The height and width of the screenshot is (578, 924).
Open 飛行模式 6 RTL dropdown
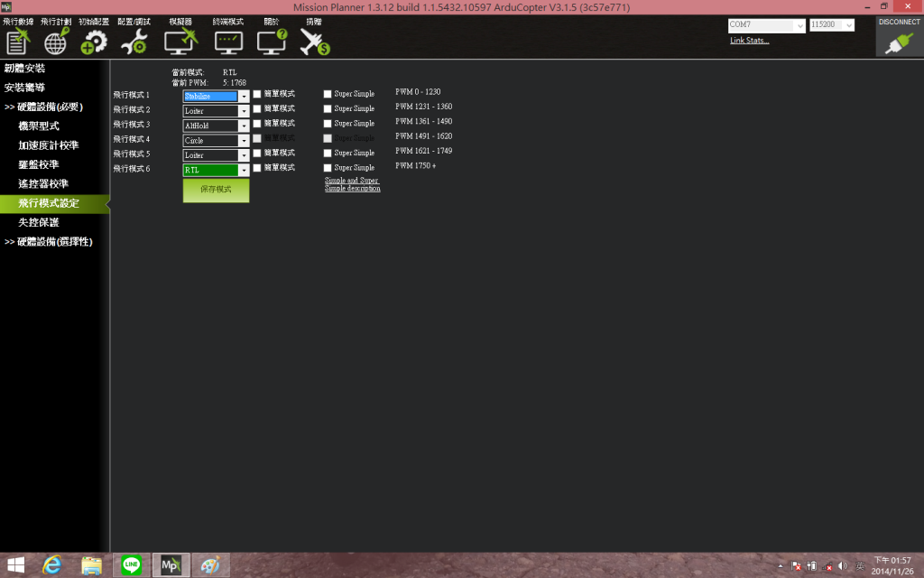tap(244, 170)
